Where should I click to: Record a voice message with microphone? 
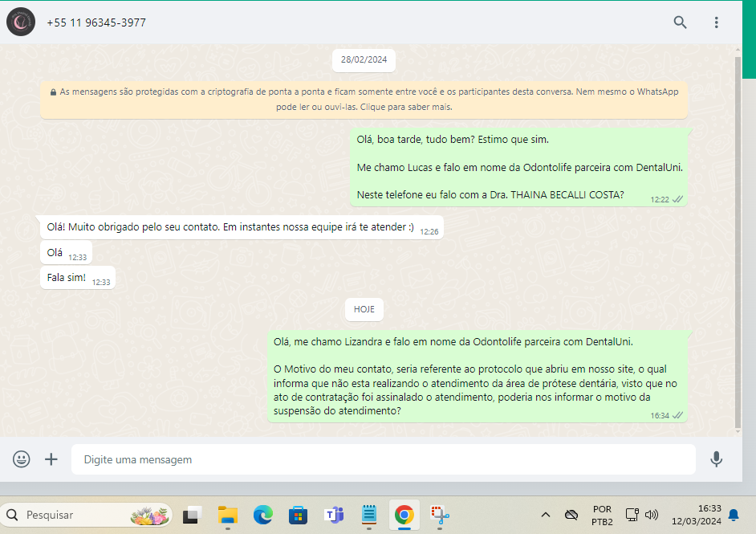pyautogui.click(x=716, y=459)
